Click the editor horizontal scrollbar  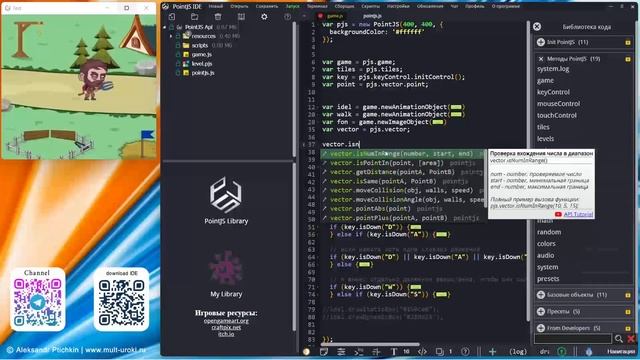(x=370, y=345)
